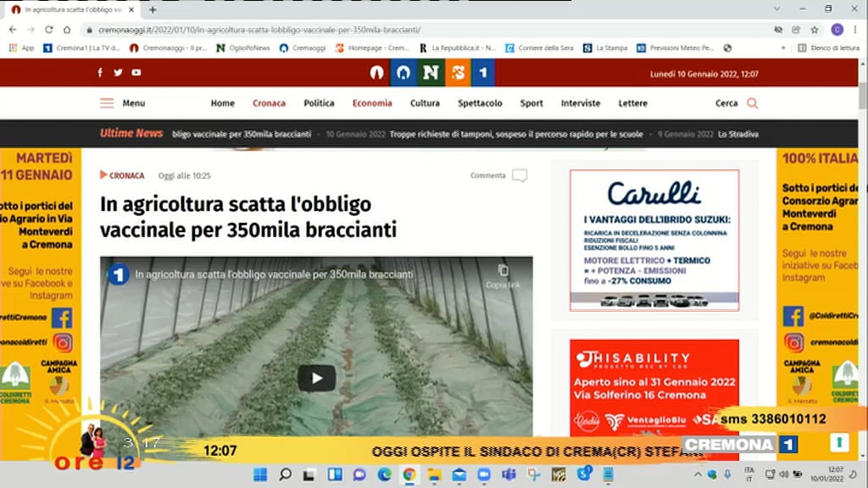Go to the Economia section

[x=372, y=103]
